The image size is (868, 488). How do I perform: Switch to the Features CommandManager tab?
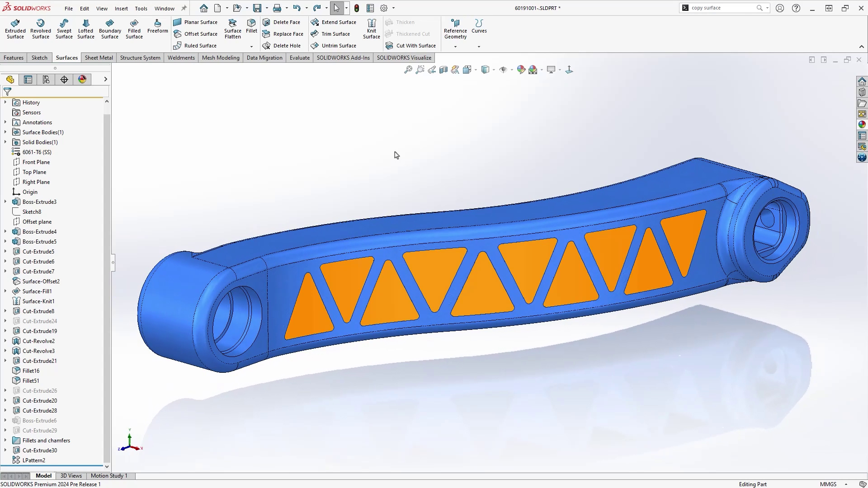13,57
